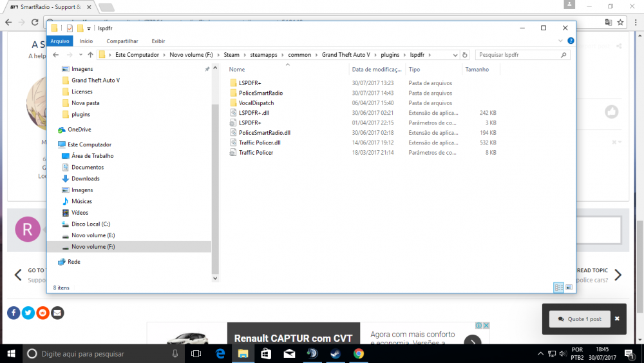Go up one folder level arrow
The width and height of the screenshot is (644, 363).
coord(90,55)
